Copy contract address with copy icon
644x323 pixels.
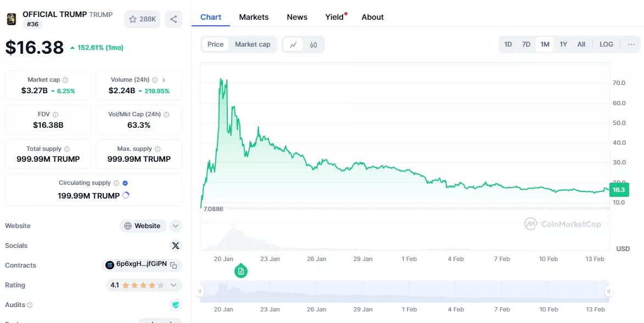(173, 265)
